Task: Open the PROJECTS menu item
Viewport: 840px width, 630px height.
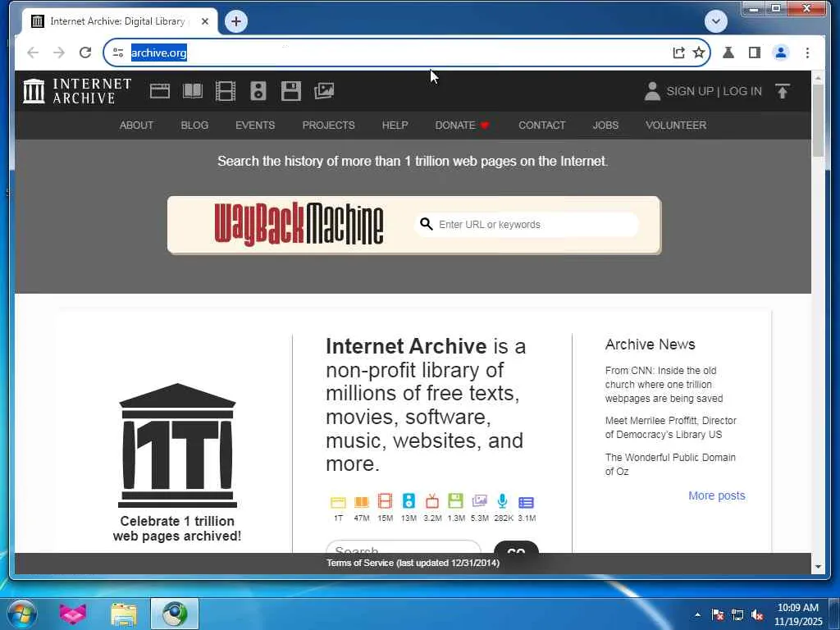Action: (x=328, y=125)
